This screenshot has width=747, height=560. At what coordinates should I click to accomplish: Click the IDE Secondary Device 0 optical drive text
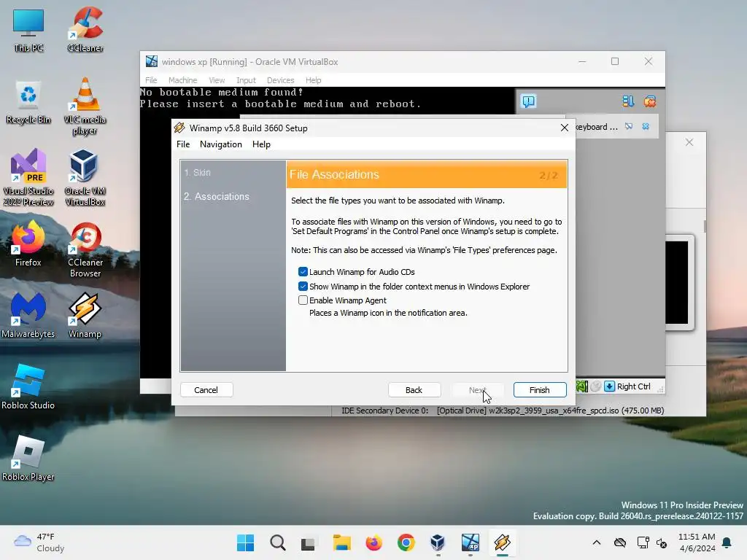[503, 411]
